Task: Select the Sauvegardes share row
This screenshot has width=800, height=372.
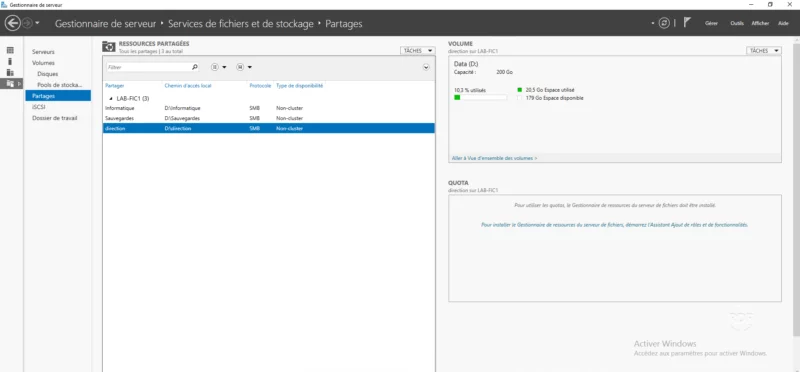Action: pyautogui.click(x=269, y=118)
